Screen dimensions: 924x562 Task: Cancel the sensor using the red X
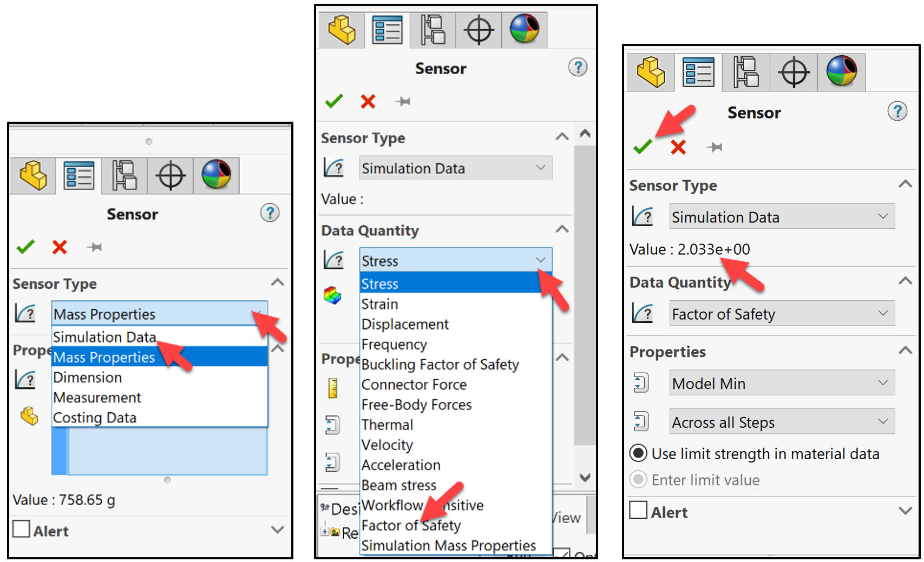point(678,147)
